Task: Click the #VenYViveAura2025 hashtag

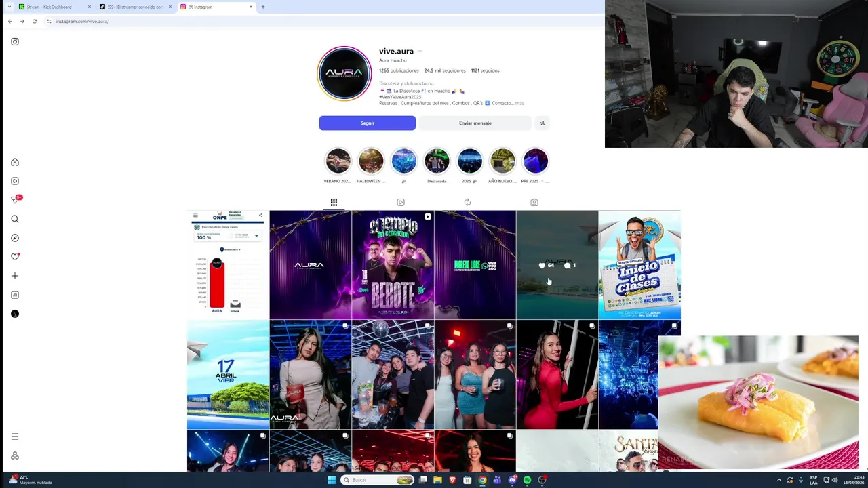Action: pyautogui.click(x=400, y=97)
